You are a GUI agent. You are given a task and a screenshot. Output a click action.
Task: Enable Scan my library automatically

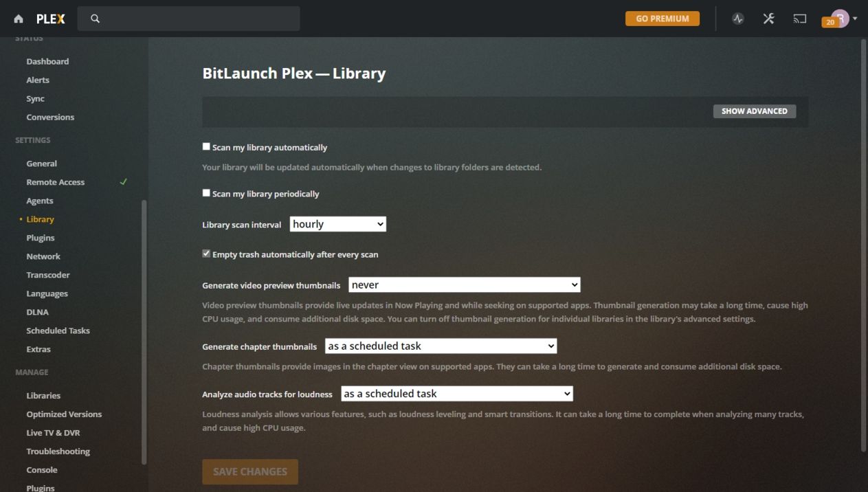click(x=206, y=146)
